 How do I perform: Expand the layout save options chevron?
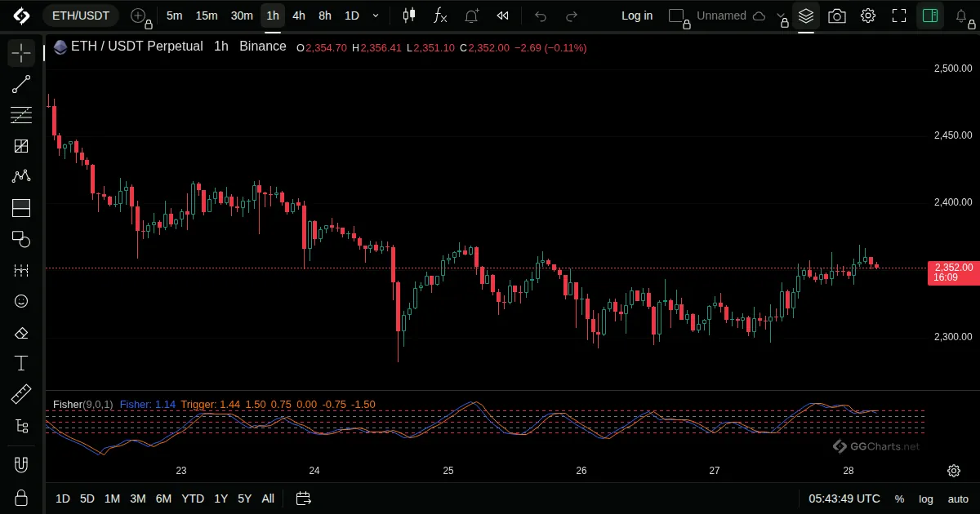click(x=782, y=16)
